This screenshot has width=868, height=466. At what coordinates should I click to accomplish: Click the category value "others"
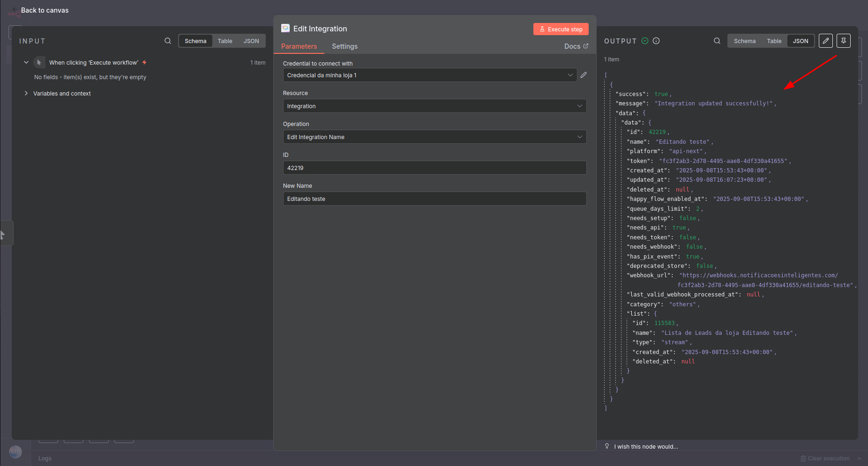(683, 304)
